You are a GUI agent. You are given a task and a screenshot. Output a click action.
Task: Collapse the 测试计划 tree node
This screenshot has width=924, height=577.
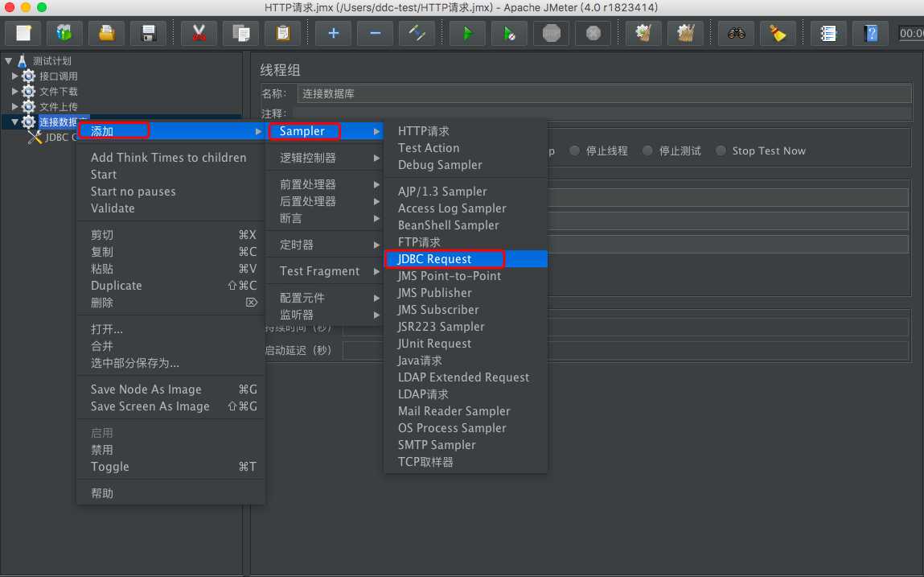click(x=8, y=61)
